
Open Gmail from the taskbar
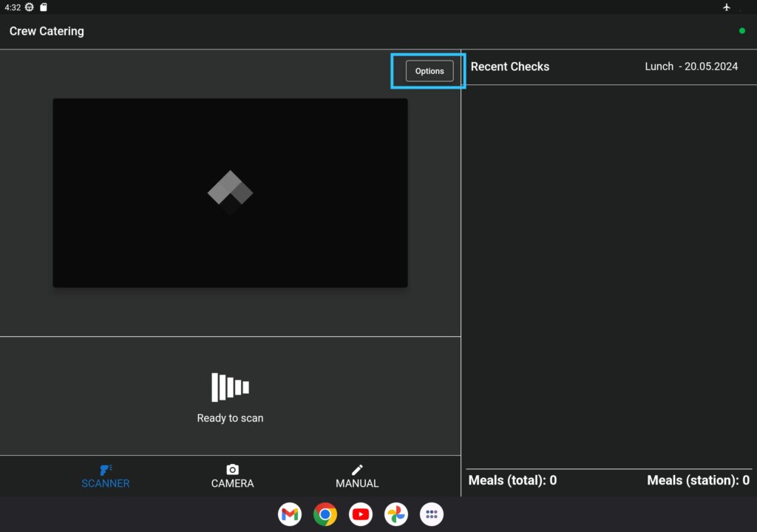click(x=290, y=514)
